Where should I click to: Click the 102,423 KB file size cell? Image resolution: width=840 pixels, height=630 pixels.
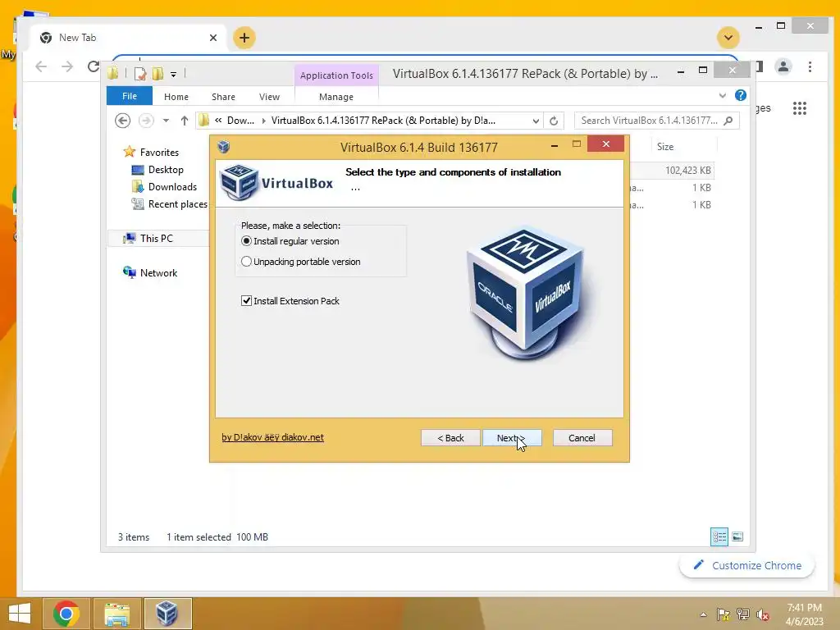coord(688,171)
